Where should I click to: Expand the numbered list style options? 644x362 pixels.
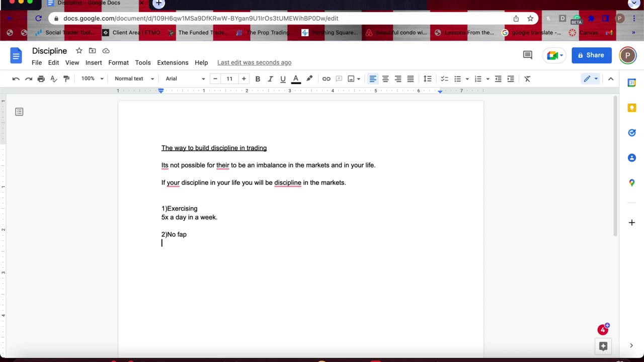488,79
